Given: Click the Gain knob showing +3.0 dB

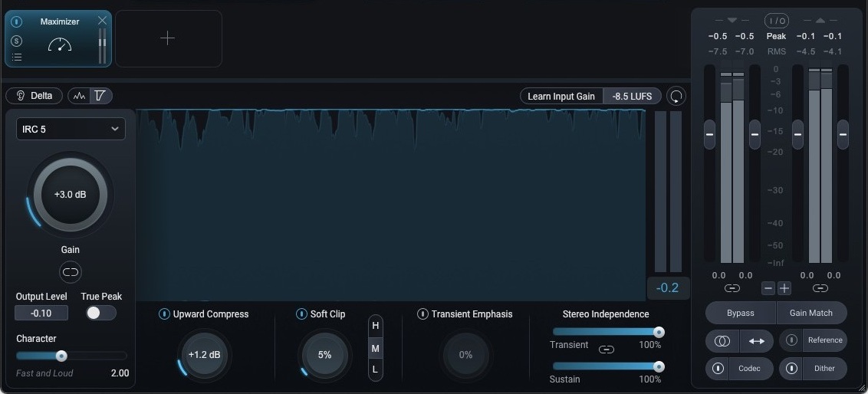Looking at the screenshot, I should pos(71,195).
